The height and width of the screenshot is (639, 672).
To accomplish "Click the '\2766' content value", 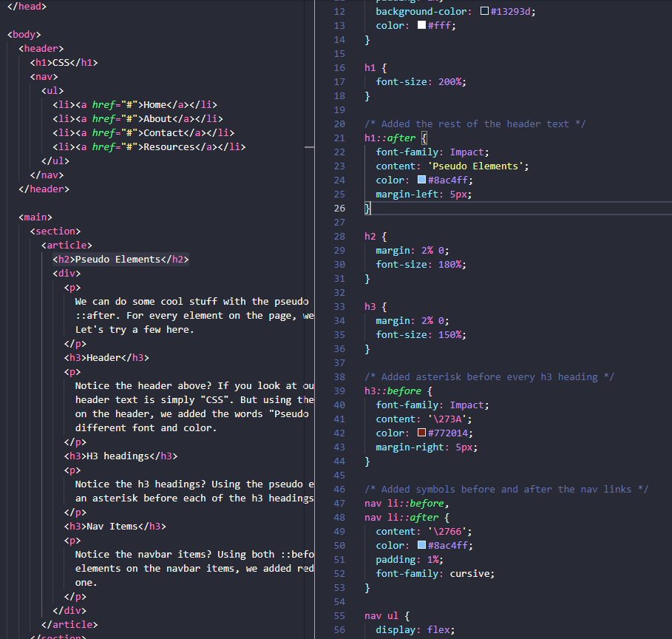I will click(x=447, y=531).
